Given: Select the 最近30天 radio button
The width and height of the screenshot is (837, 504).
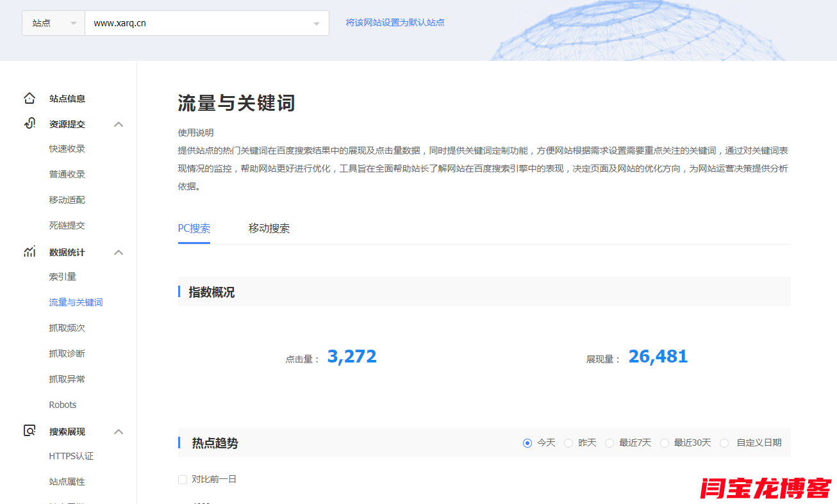Looking at the screenshot, I should click(665, 443).
